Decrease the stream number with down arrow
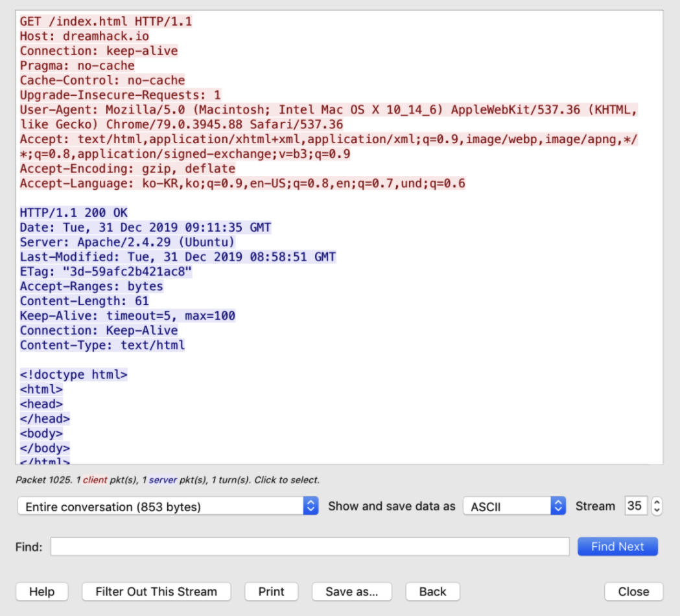The height and width of the screenshot is (616, 680). (x=657, y=510)
